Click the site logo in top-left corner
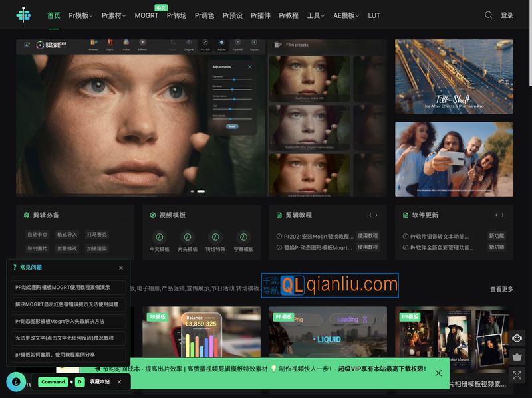The width and height of the screenshot is (532, 398). pyautogui.click(x=23, y=13)
